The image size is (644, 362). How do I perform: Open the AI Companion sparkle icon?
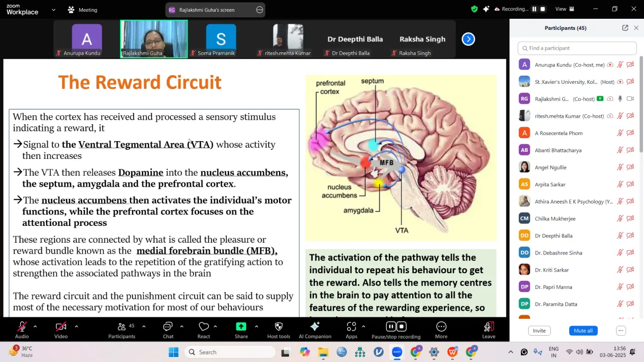(315, 327)
